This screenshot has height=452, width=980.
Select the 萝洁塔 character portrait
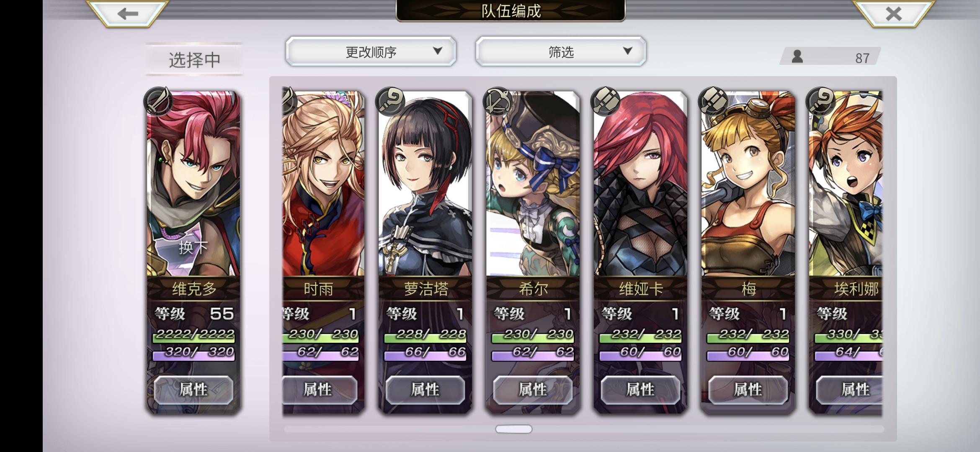click(425, 184)
